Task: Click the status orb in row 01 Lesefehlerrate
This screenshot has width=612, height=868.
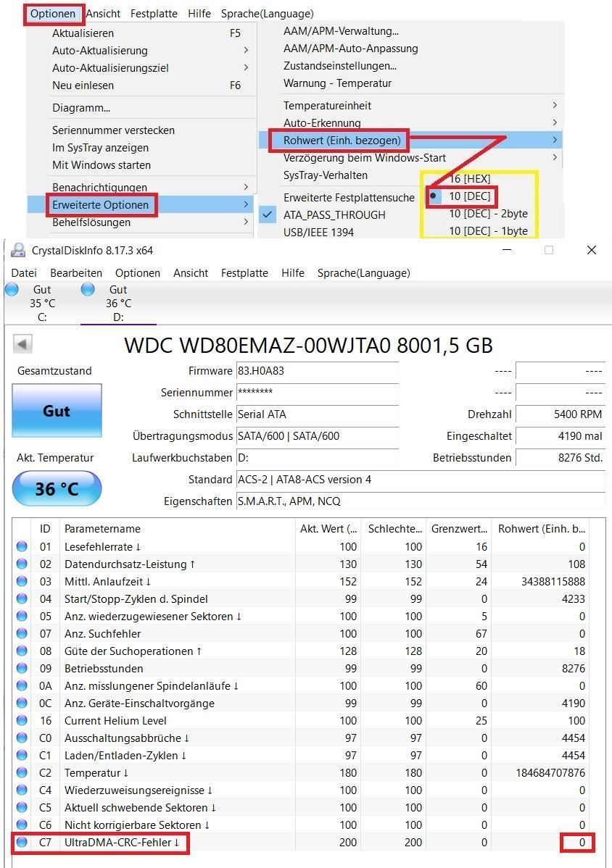Action: tap(22, 546)
